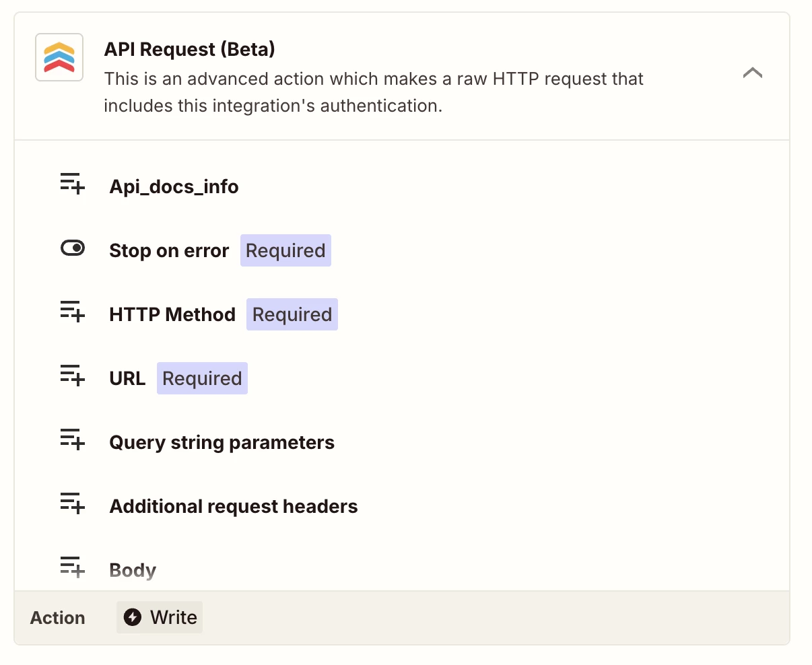The height and width of the screenshot is (665, 812).
Task: Collapse the API Request (Beta) panel
Action: 752,73
